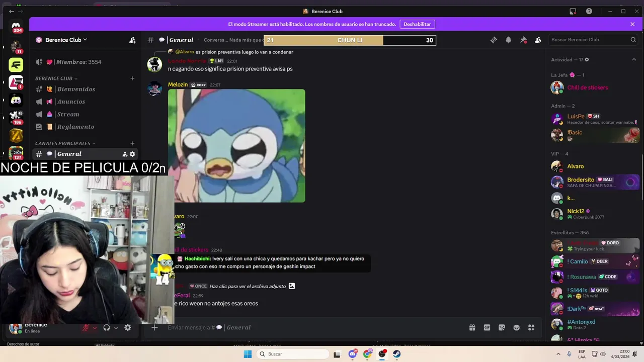644x362 pixels.
Task: Collapse the BERENICE CLUB category
Action: (56, 78)
